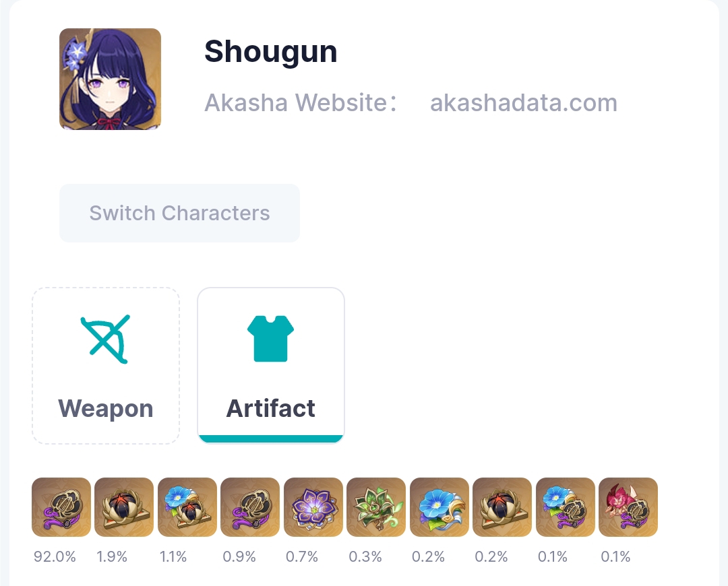Switch to the Weapon tab
The image size is (728, 586).
(x=106, y=366)
